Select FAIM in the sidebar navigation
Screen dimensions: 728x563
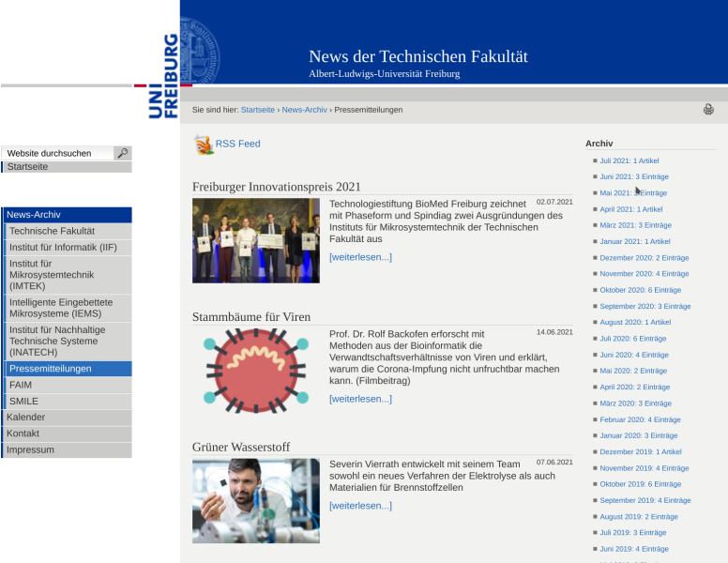pos(21,385)
